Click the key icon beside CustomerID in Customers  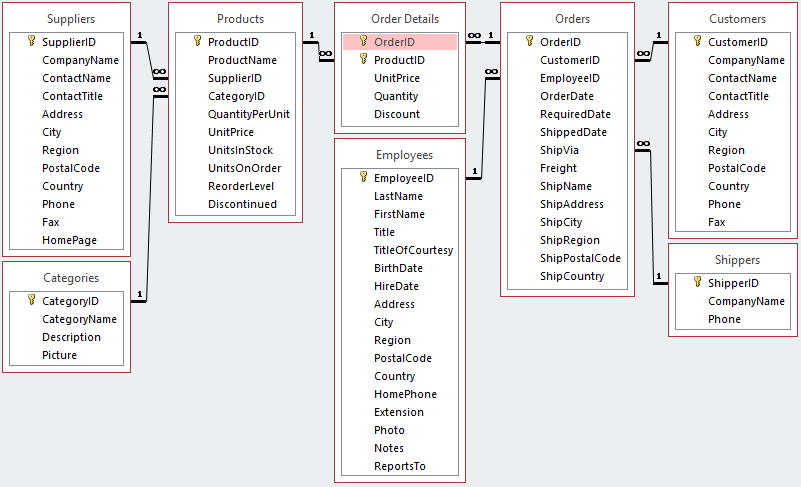696,42
